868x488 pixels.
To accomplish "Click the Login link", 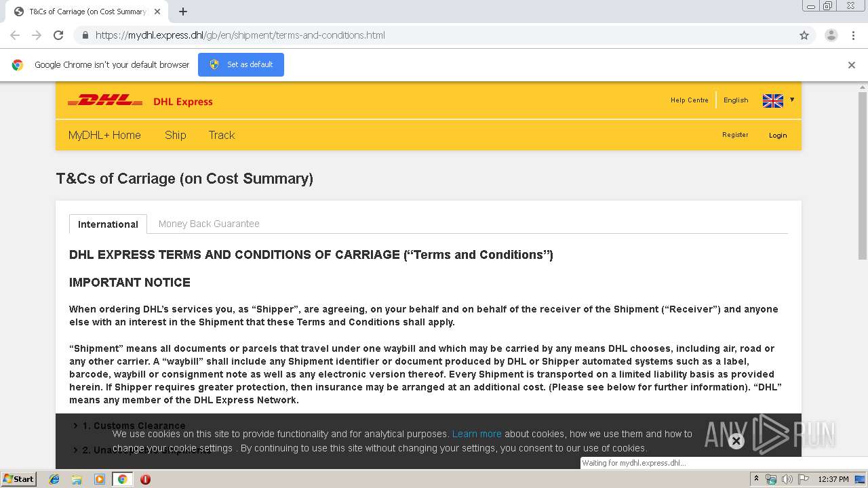I will click(778, 135).
